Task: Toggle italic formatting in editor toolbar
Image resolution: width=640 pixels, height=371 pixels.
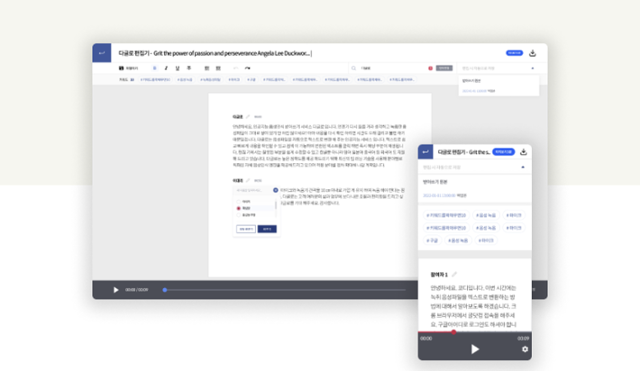Action: pos(166,68)
